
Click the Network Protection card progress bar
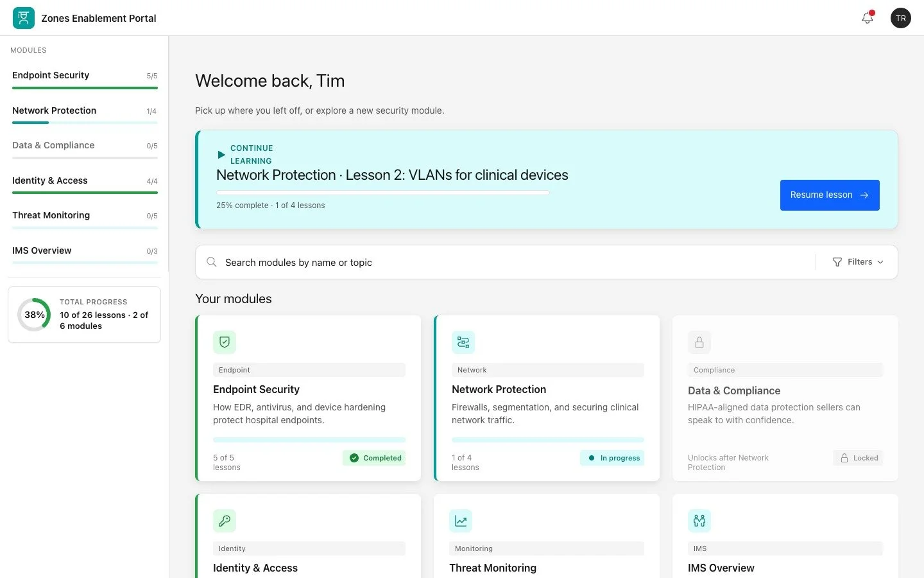[x=548, y=440]
